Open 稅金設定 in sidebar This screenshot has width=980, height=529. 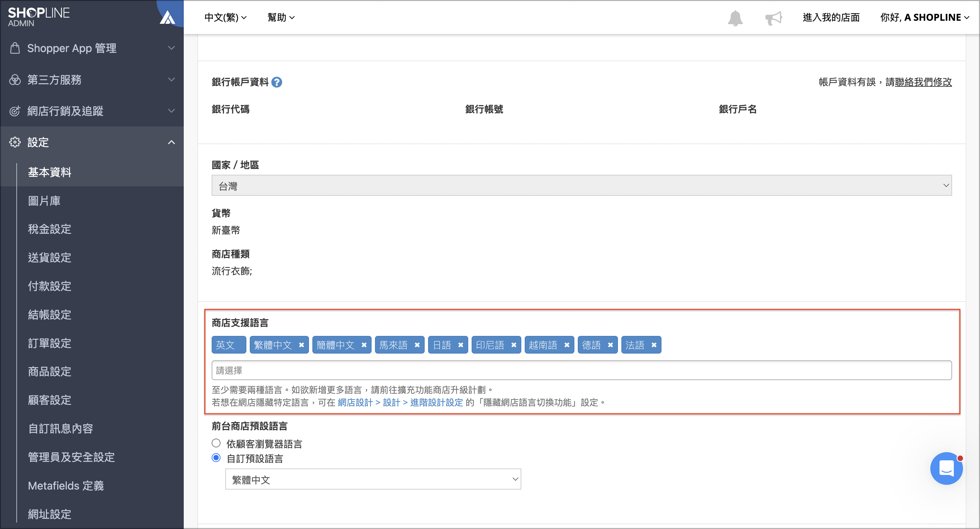(x=49, y=229)
